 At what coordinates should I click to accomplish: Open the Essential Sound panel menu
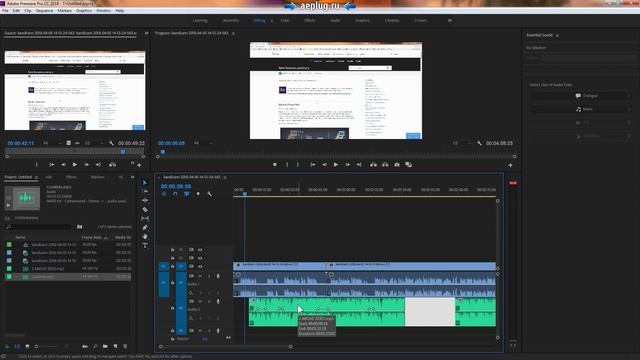[x=557, y=36]
